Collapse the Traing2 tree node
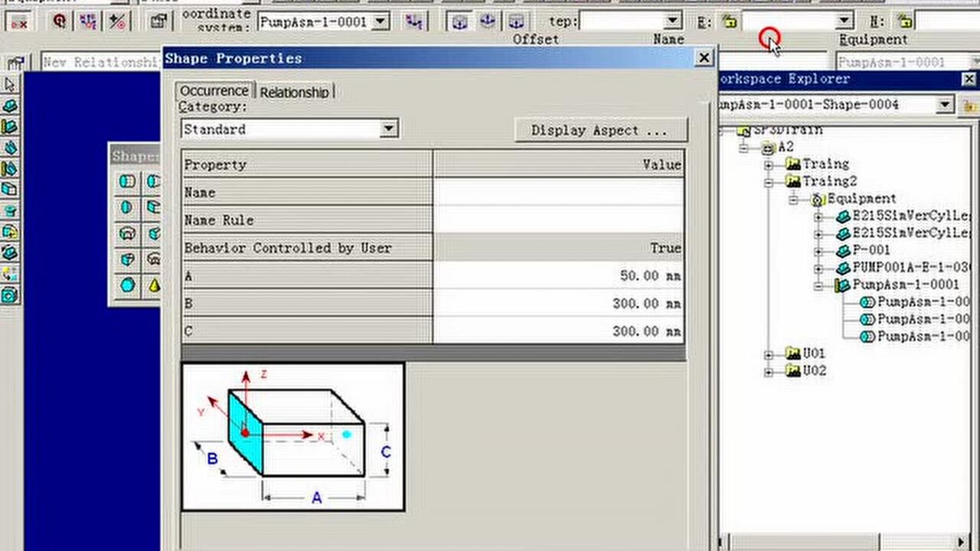This screenshot has width=980, height=551. pyautogui.click(x=769, y=182)
